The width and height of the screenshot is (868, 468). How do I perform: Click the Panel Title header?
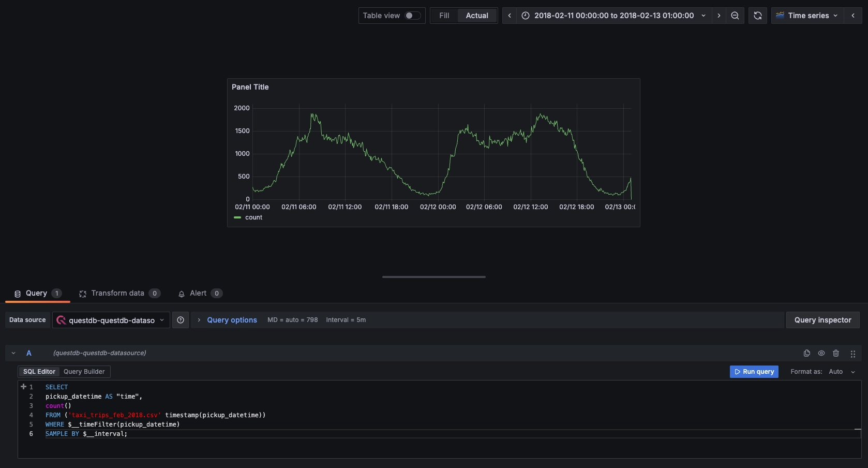pos(250,87)
